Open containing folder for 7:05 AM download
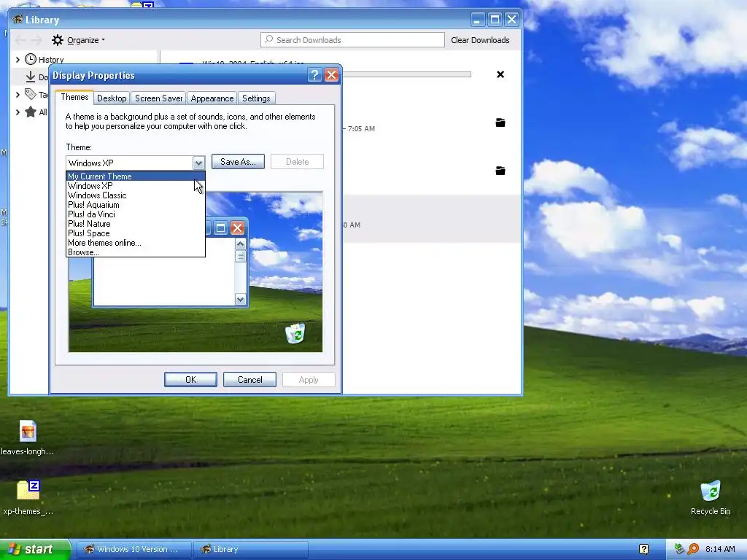The height and width of the screenshot is (560, 747). click(500, 122)
